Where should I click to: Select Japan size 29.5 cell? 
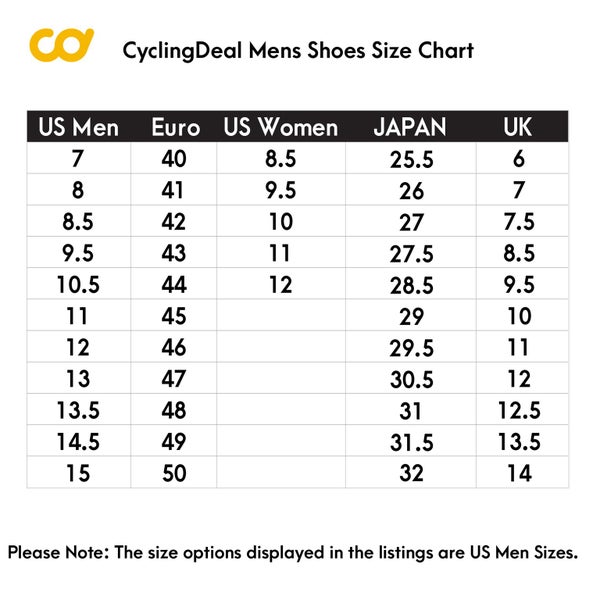coord(411,348)
